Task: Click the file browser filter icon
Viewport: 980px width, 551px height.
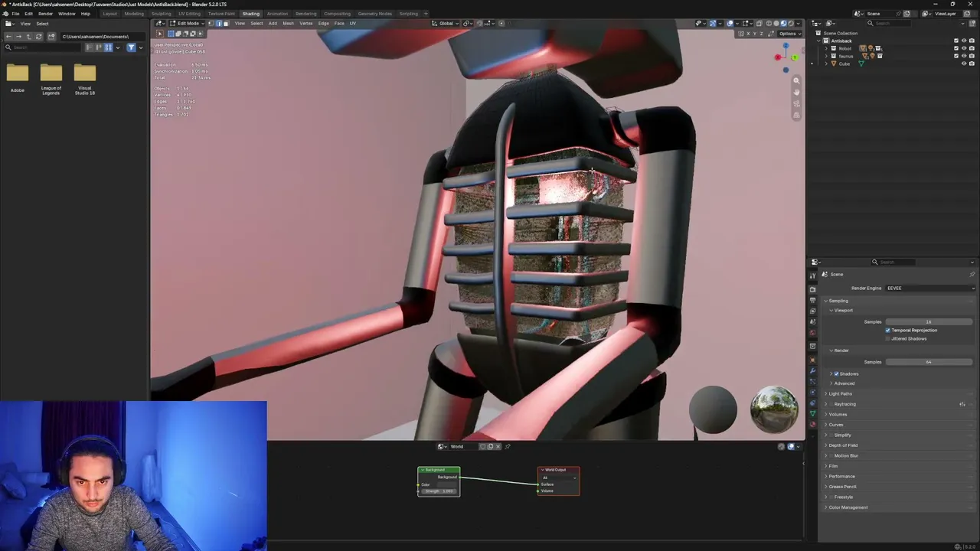Action: [x=131, y=47]
